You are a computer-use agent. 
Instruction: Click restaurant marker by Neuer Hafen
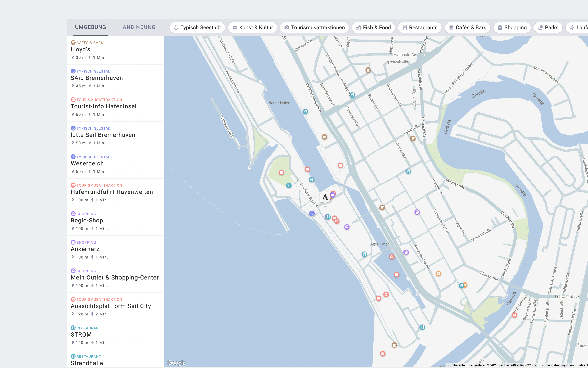(305, 112)
